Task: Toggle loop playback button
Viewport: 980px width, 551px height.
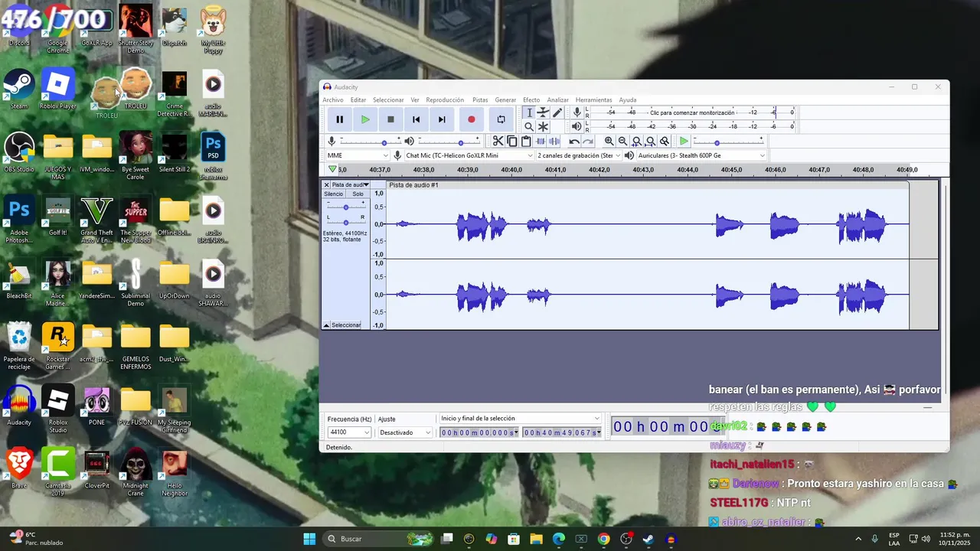Action: (501, 119)
